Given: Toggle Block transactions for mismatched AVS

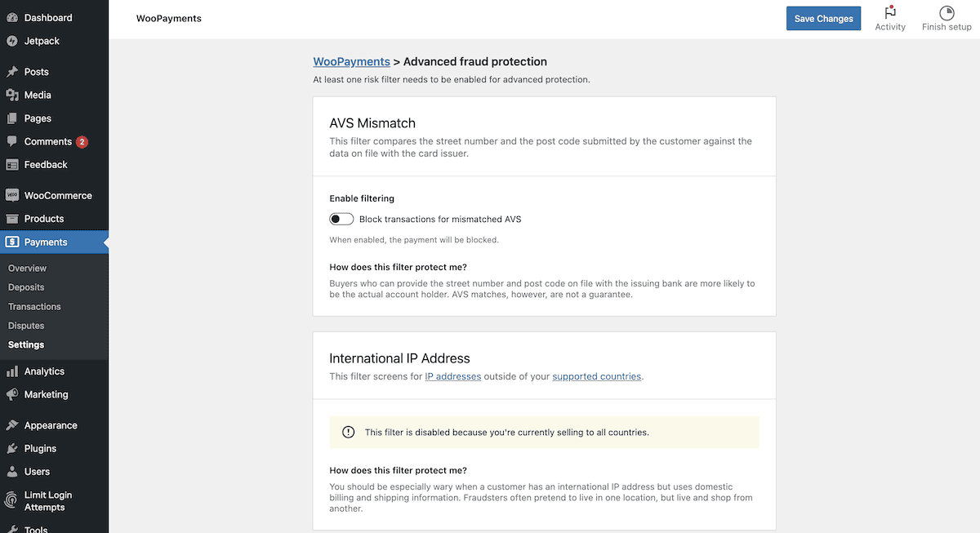Looking at the screenshot, I should pos(341,219).
